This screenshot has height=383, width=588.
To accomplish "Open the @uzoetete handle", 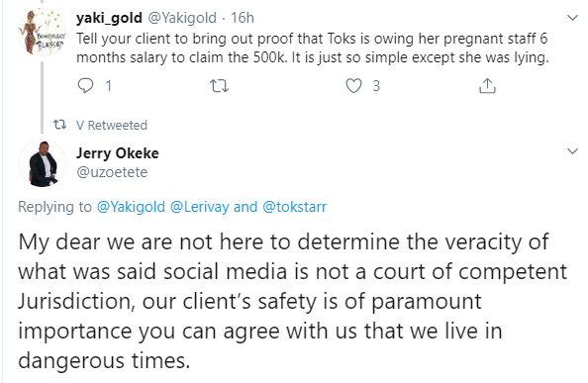I will pyautogui.click(x=112, y=172).
